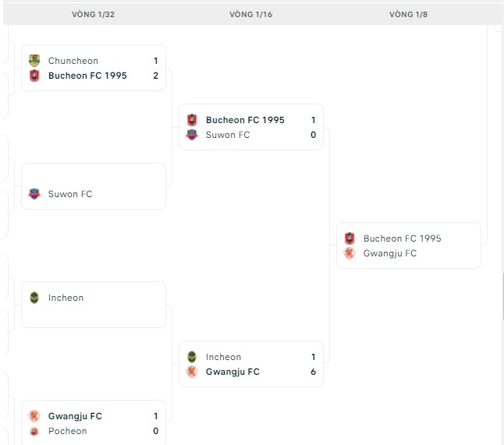The width and height of the screenshot is (504, 445).
Task: Select the VÒNG 1/16 column header
Action: pyautogui.click(x=251, y=15)
